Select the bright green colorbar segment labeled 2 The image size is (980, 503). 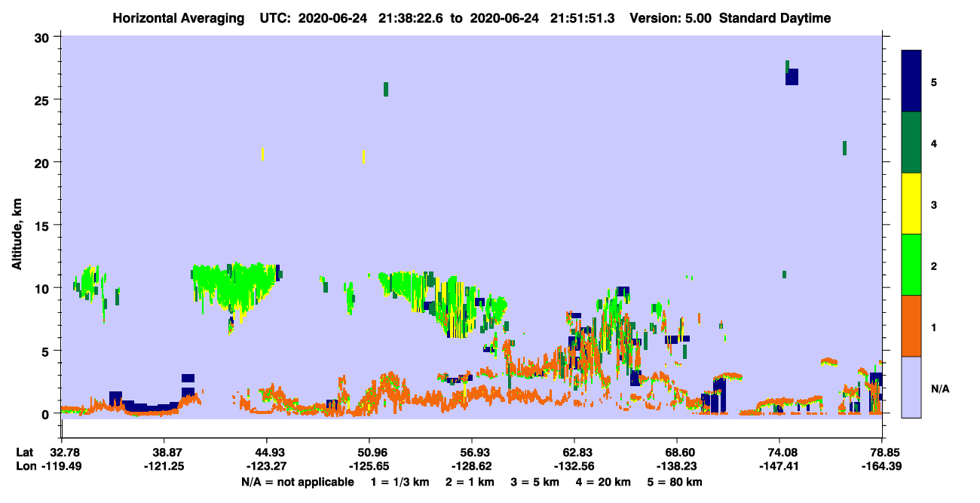pos(911,265)
